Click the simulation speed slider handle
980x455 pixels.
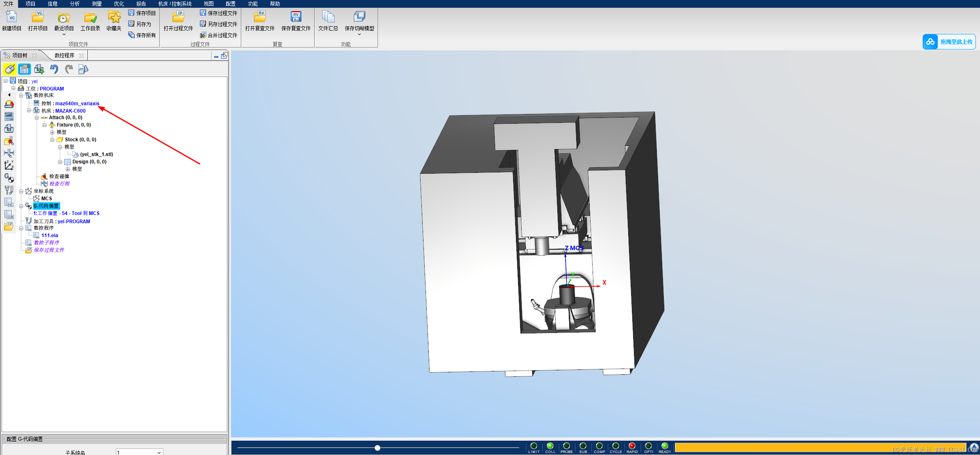coord(378,448)
